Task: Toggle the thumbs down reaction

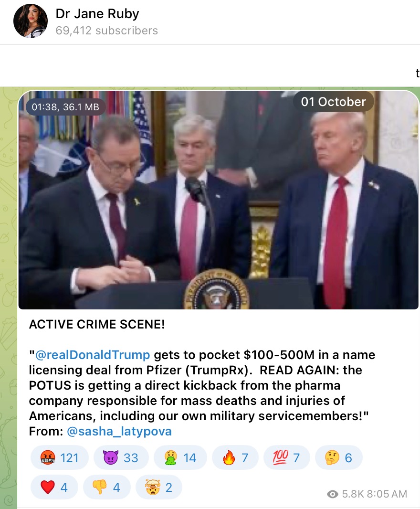Action: (x=107, y=487)
